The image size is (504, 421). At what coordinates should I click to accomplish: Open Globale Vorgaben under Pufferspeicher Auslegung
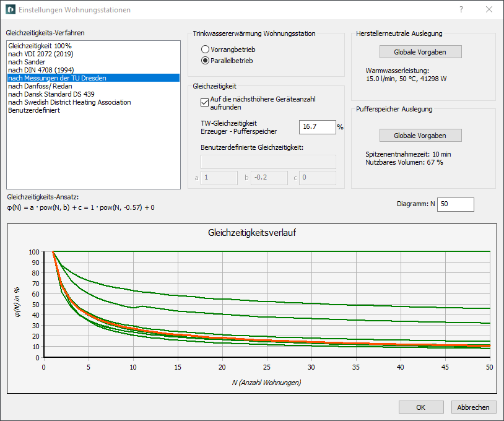pos(420,136)
